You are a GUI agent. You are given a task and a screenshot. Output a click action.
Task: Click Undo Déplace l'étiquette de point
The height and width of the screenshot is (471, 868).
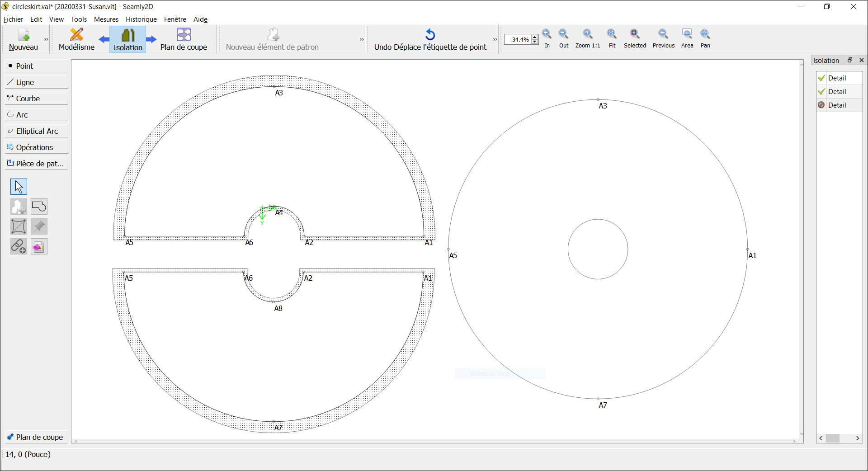(430, 39)
